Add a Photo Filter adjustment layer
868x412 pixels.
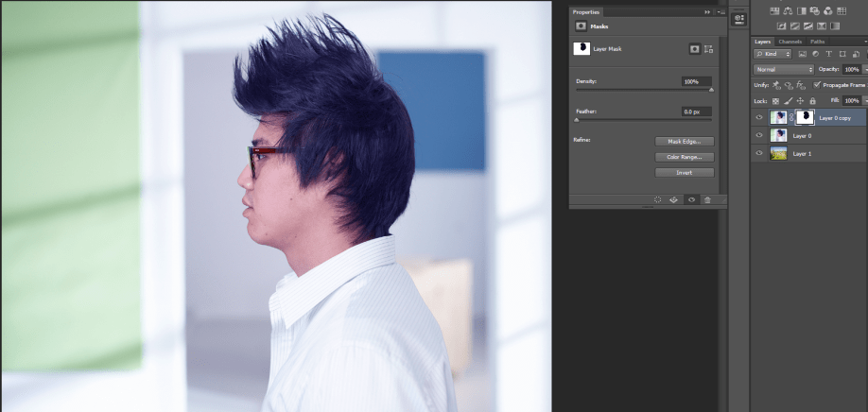tap(814, 10)
